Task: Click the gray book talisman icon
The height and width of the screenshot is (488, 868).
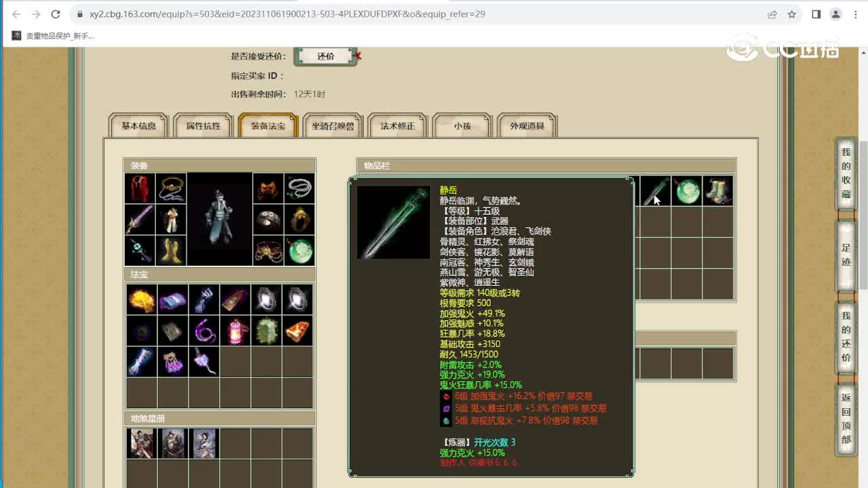Action: pos(173,331)
